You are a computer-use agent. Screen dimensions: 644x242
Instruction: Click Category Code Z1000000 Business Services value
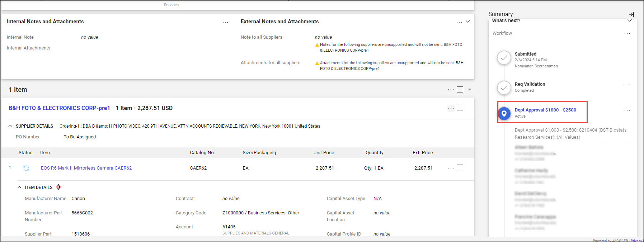point(261,213)
